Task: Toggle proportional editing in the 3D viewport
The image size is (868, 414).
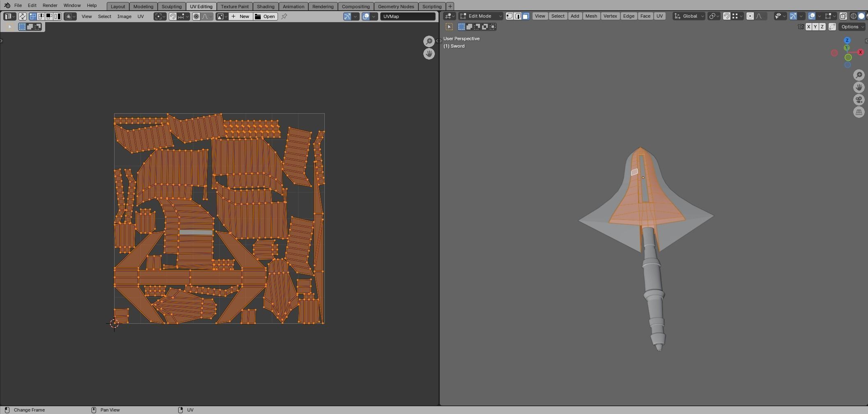Action: 750,16
